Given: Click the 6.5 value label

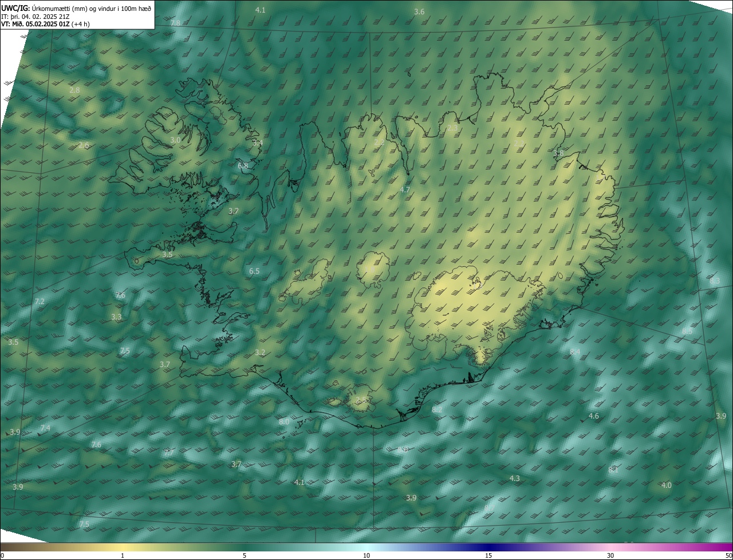Looking at the screenshot, I should tap(254, 271).
